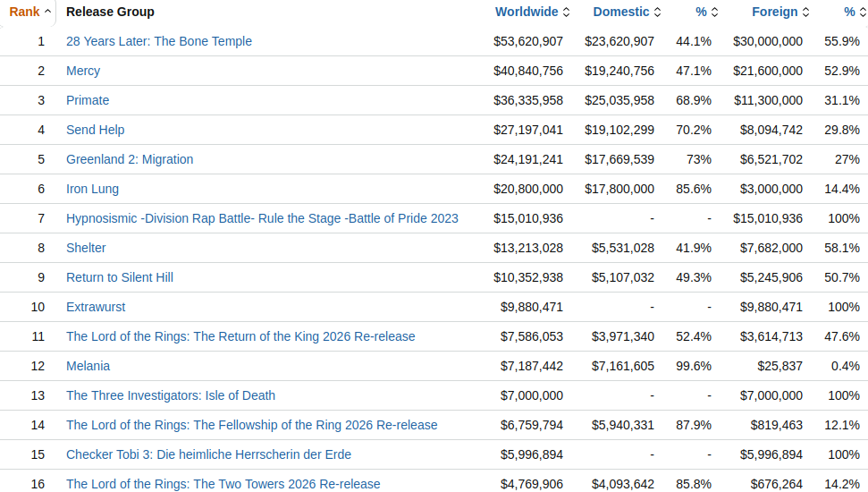Open Hypnosismic Division Rap Battle link
868x492 pixels.
262,218
